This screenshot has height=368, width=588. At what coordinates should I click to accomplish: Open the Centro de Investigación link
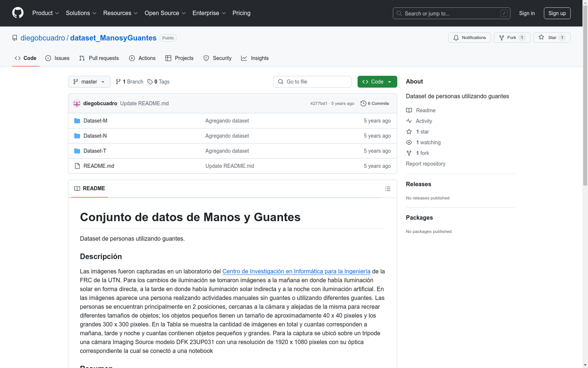click(x=296, y=271)
